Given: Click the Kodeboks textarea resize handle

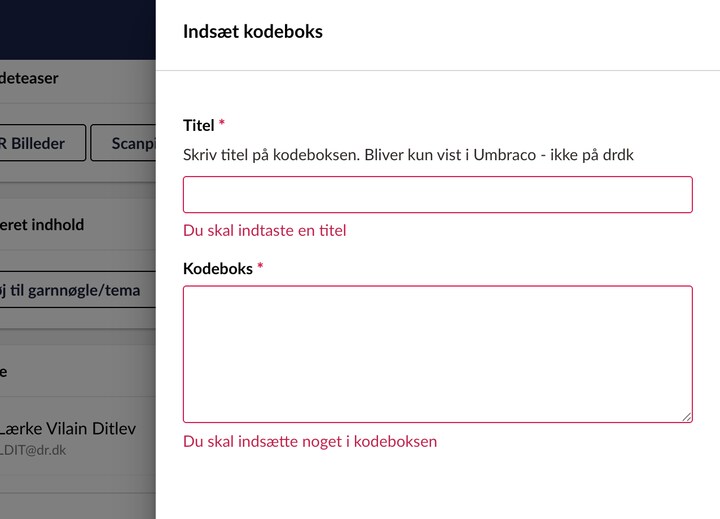Looking at the screenshot, I should click(686, 416).
